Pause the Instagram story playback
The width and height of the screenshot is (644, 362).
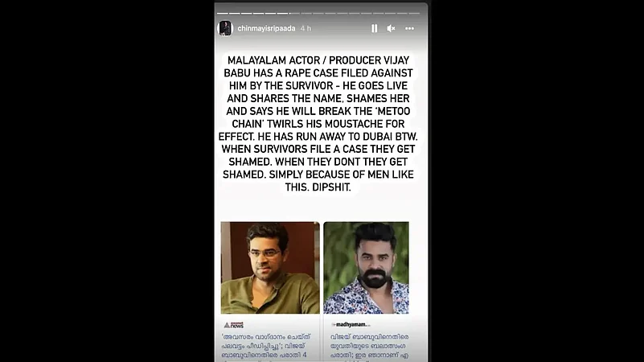click(x=374, y=28)
